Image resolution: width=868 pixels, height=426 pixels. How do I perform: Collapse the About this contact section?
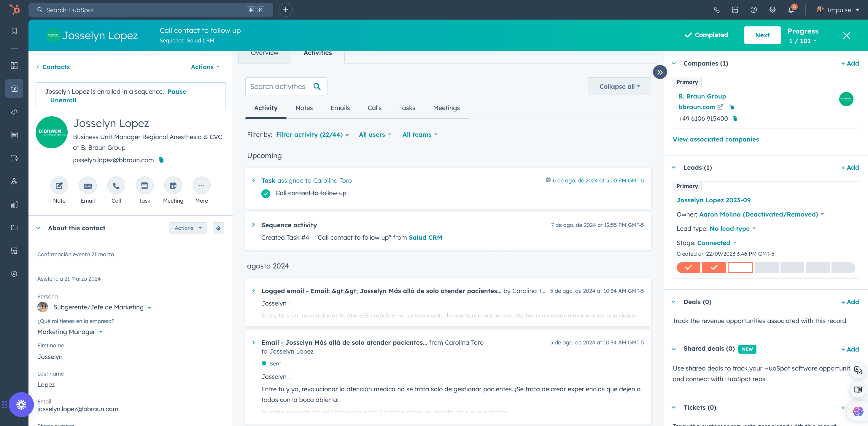tap(38, 228)
